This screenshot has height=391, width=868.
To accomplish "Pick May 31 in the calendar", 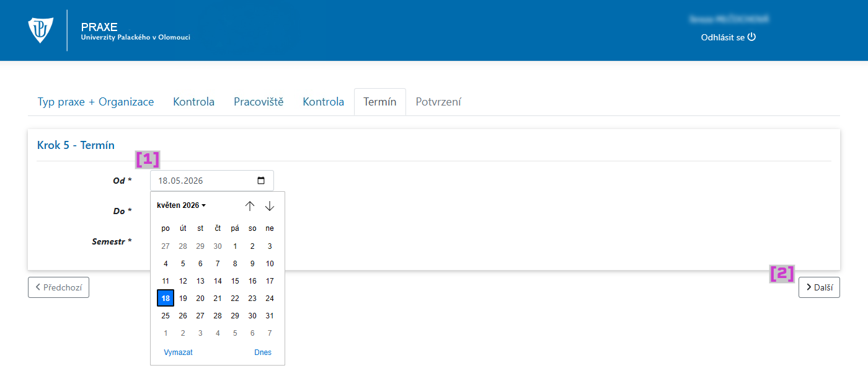I will pyautogui.click(x=270, y=316).
